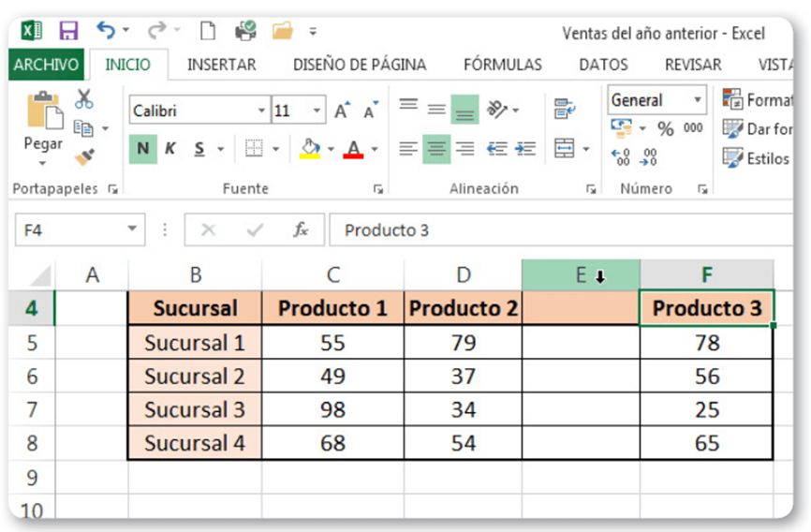The width and height of the screenshot is (811, 532).
Task: Switch to the FÓRMULAS tab
Action: 503,65
